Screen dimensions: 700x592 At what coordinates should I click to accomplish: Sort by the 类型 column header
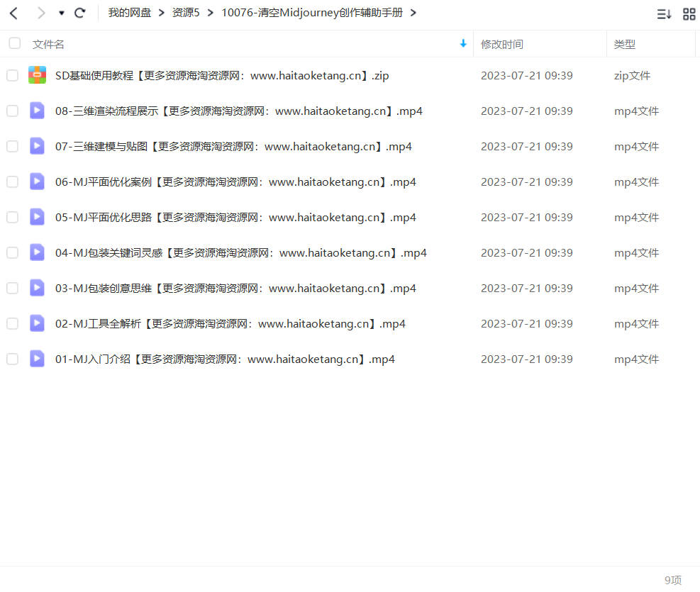[x=624, y=44]
